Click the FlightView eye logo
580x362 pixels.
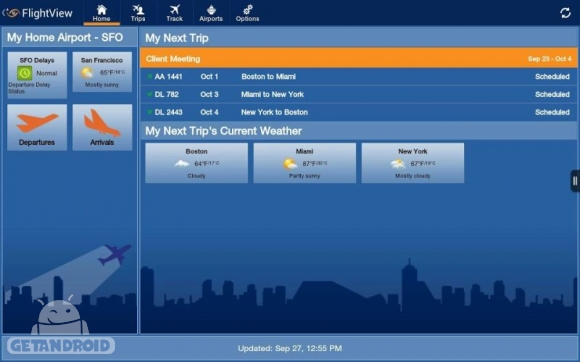pos(12,13)
